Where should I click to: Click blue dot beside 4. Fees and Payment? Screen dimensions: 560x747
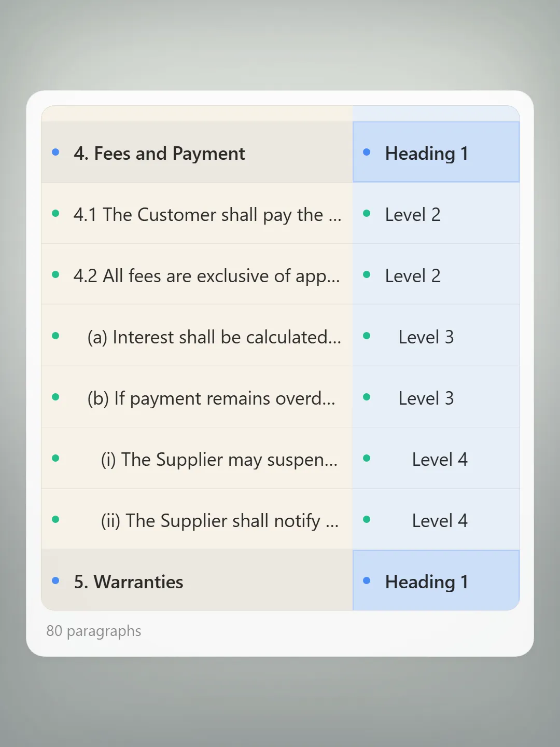point(55,152)
